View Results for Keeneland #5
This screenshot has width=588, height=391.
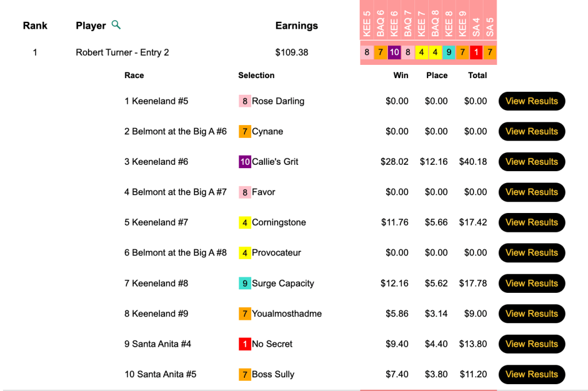pos(532,101)
